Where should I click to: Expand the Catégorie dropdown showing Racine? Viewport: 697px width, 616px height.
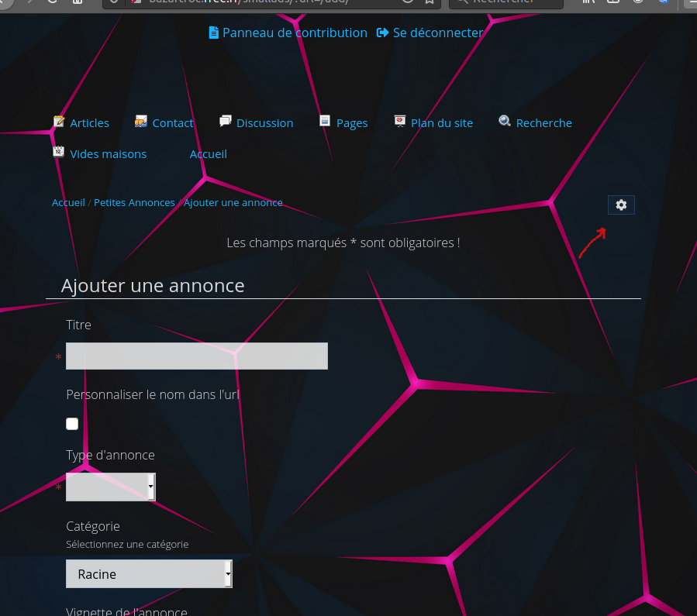(149, 574)
